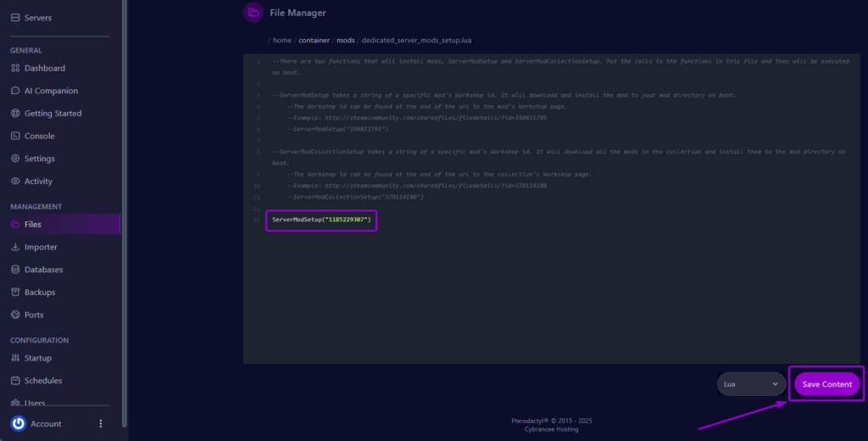
Task: Go to the Dashboard menu item
Action: coord(45,68)
